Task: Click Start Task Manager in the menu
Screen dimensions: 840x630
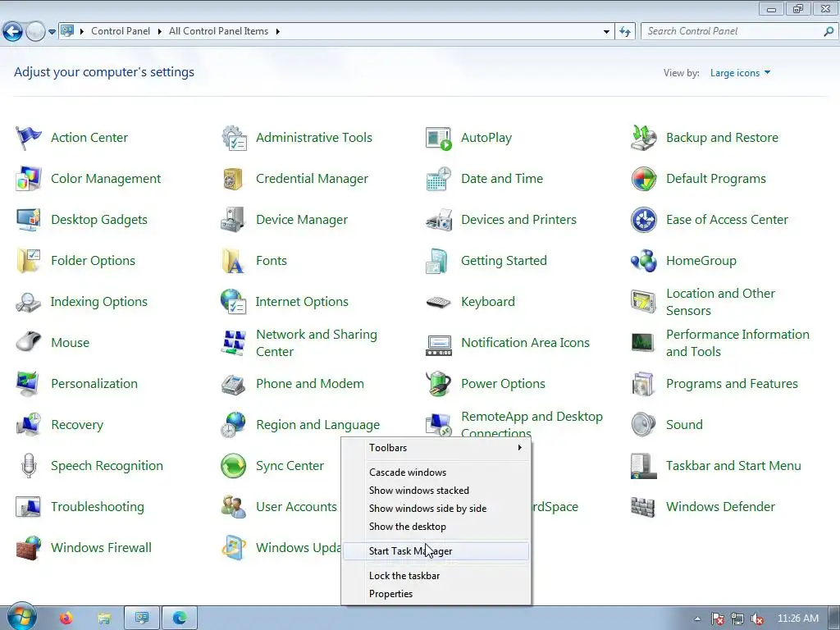Action: (x=436, y=551)
